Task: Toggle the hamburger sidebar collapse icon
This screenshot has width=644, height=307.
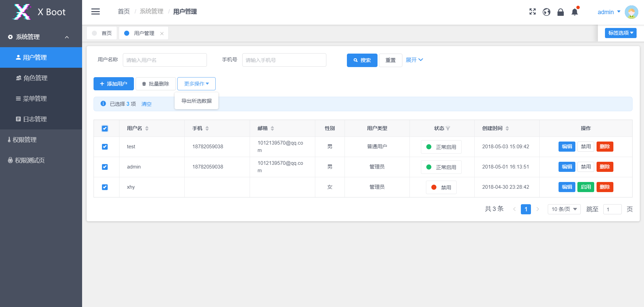Action: tap(96, 12)
